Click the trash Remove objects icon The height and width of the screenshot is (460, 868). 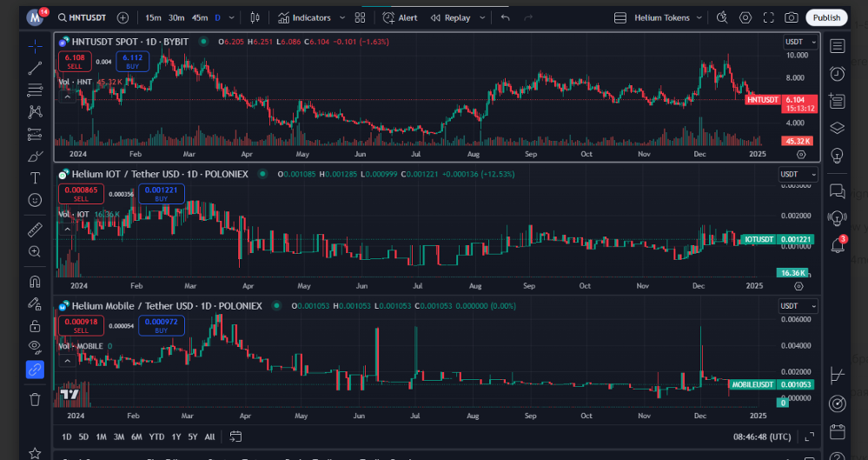[x=35, y=399]
